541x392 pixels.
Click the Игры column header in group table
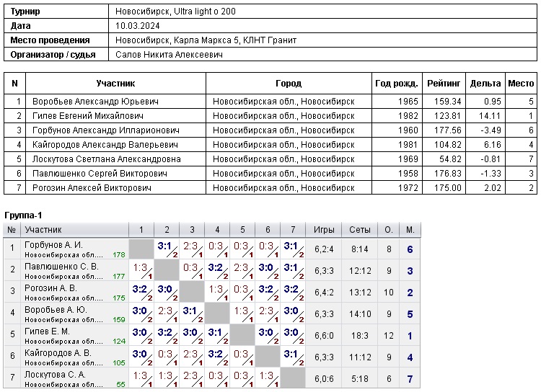[324, 230]
